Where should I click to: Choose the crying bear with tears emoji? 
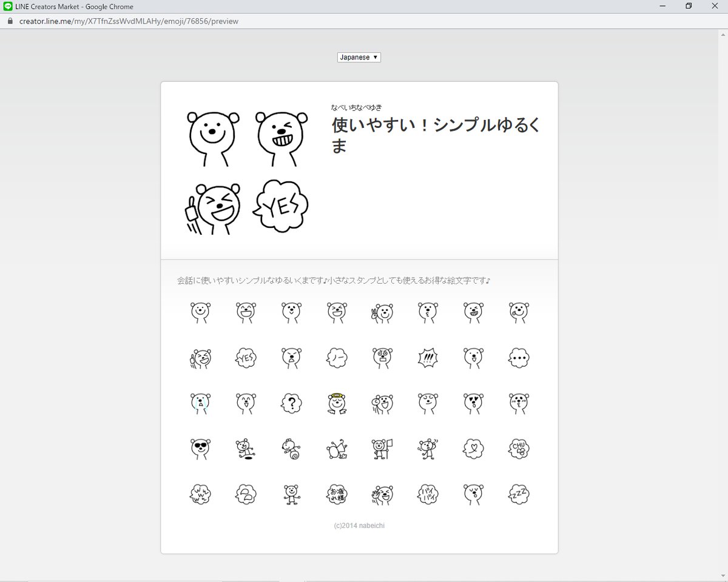pos(201,403)
